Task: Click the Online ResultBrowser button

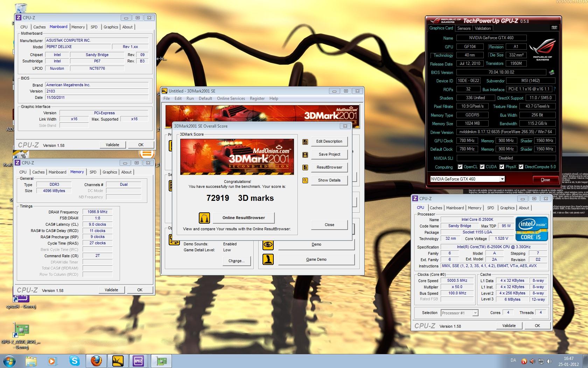Action: 244,218
